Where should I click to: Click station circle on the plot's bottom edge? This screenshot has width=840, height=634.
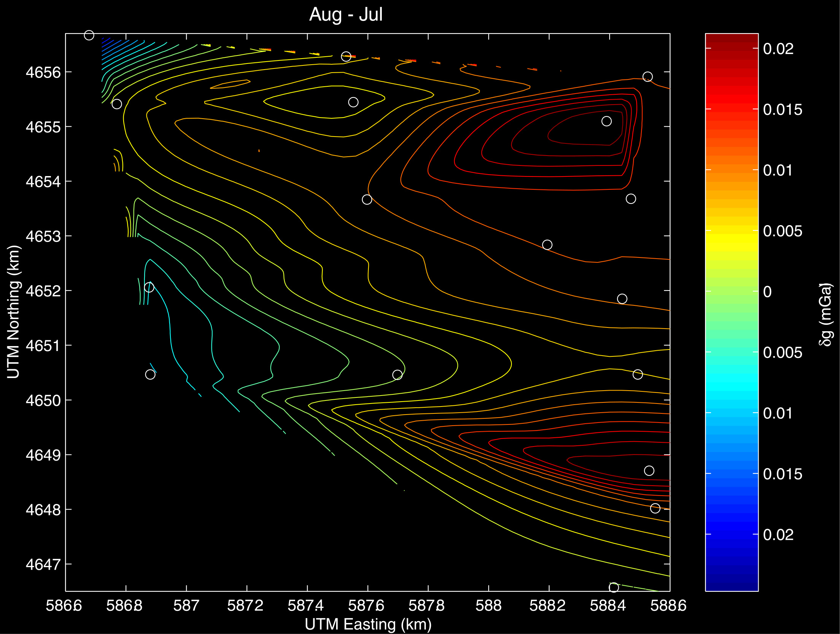pos(614,587)
